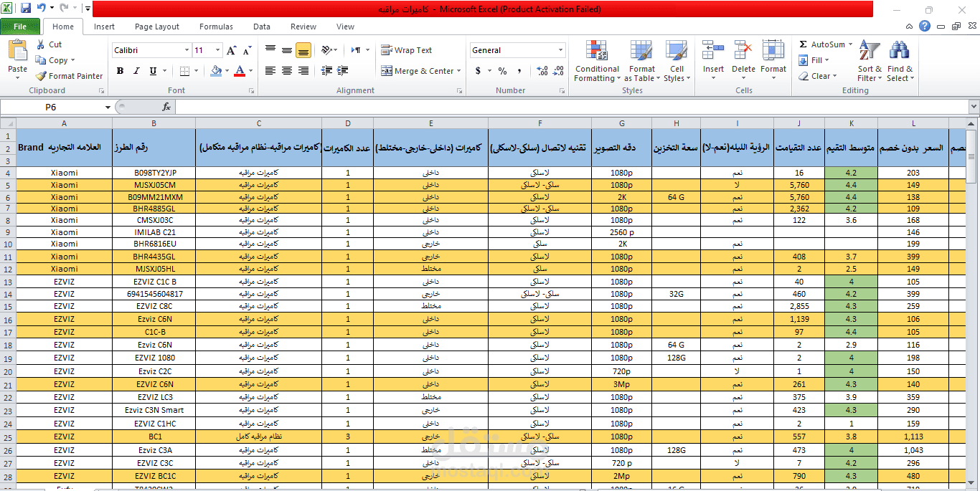Toggle Center horizontal alignment
Image resolution: width=980 pixels, height=491 pixels.
[287, 71]
